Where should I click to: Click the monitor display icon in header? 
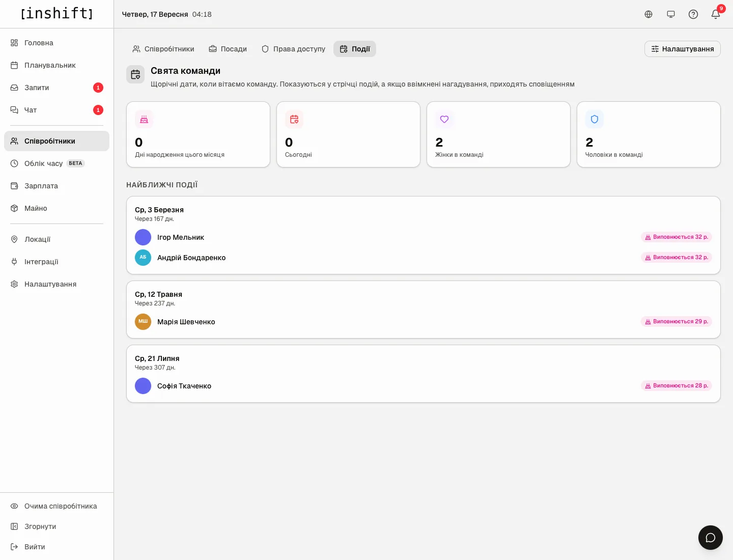tap(671, 14)
